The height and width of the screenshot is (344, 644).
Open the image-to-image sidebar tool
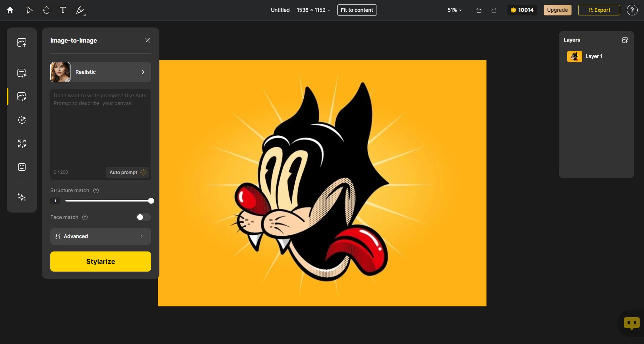(22, 97)
